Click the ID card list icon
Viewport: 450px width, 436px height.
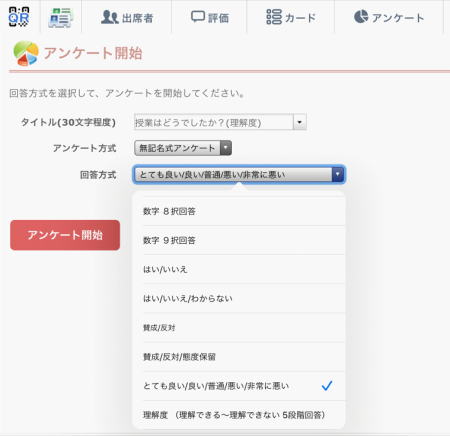(60, 17)
